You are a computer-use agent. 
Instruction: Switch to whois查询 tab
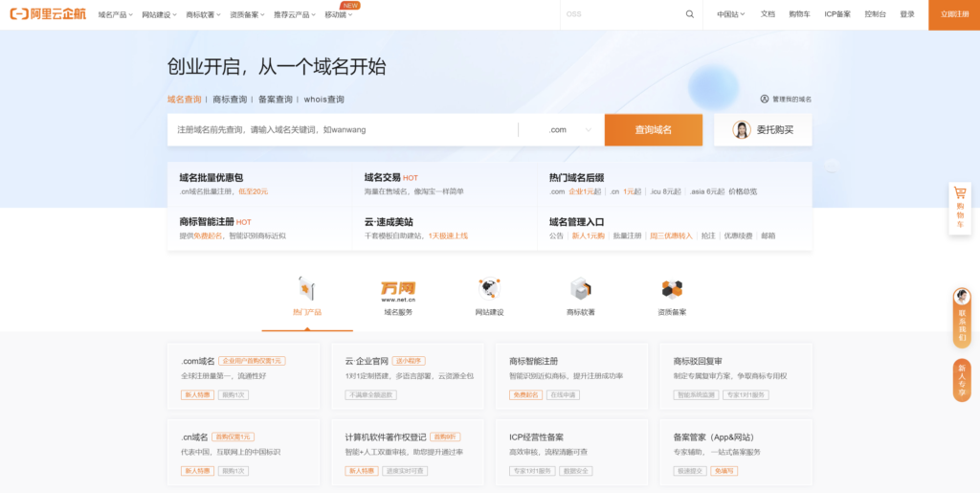point(323,99)
